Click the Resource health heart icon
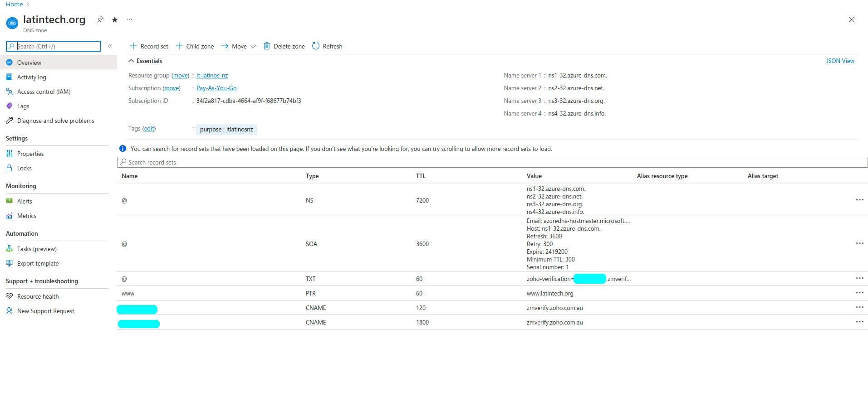The width and height of the screenshot is (868, 402). coord(9,296)
